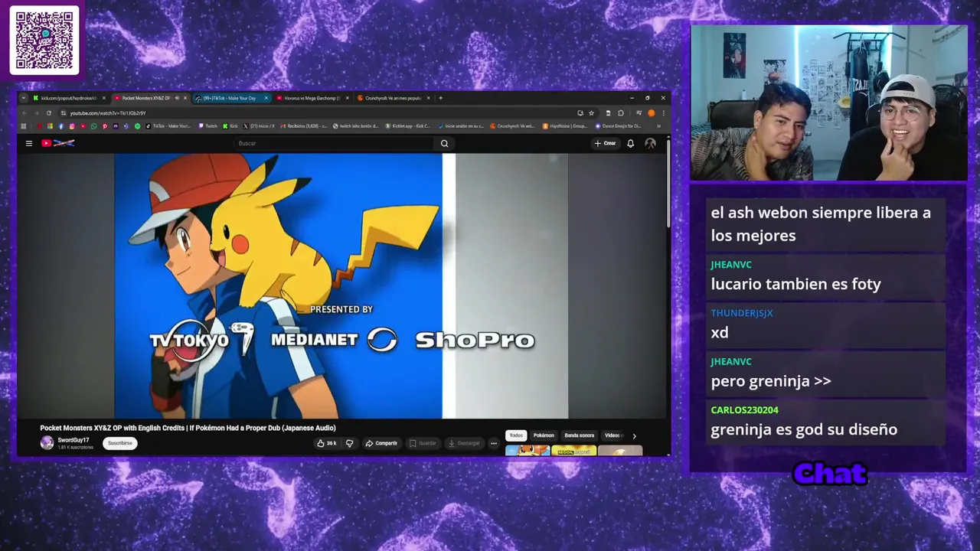
Task: Click chat username JHEANVC above lucario message
Action: tap(731, 265)
